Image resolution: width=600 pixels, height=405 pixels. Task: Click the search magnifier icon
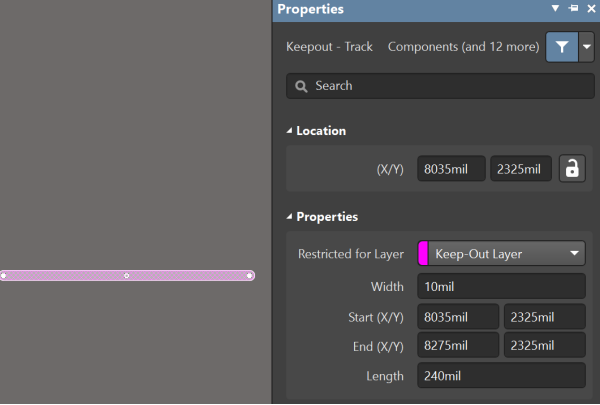[301, 86]
